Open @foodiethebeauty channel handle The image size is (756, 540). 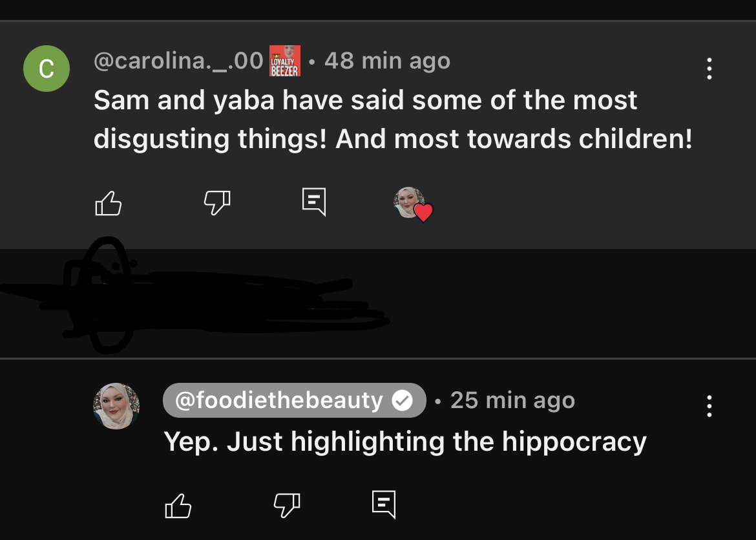coord(279,400)
